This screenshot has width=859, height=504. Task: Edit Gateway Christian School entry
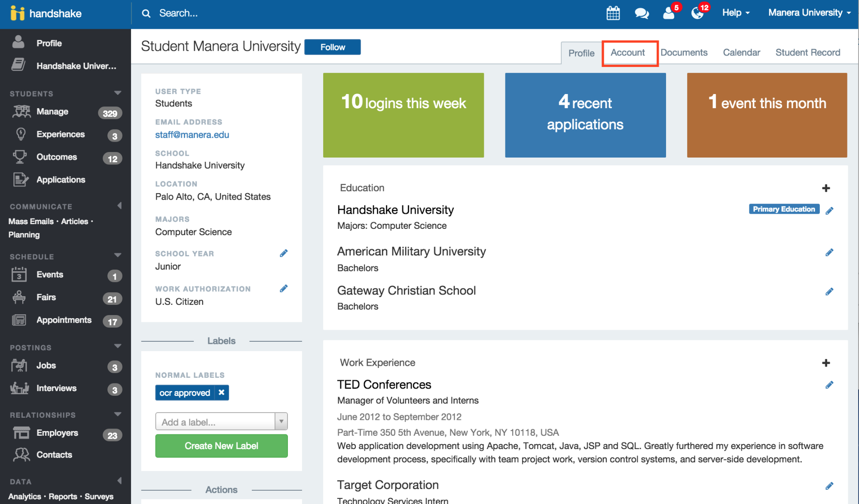pyautogui.click(x=829, y=291)
